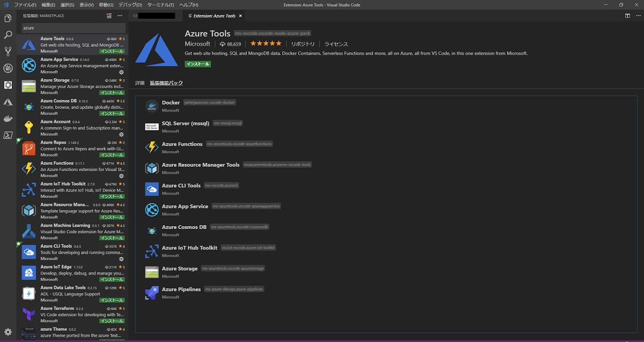Open the Docker view in activity bar
644x342 pixels.
point(8,118)
